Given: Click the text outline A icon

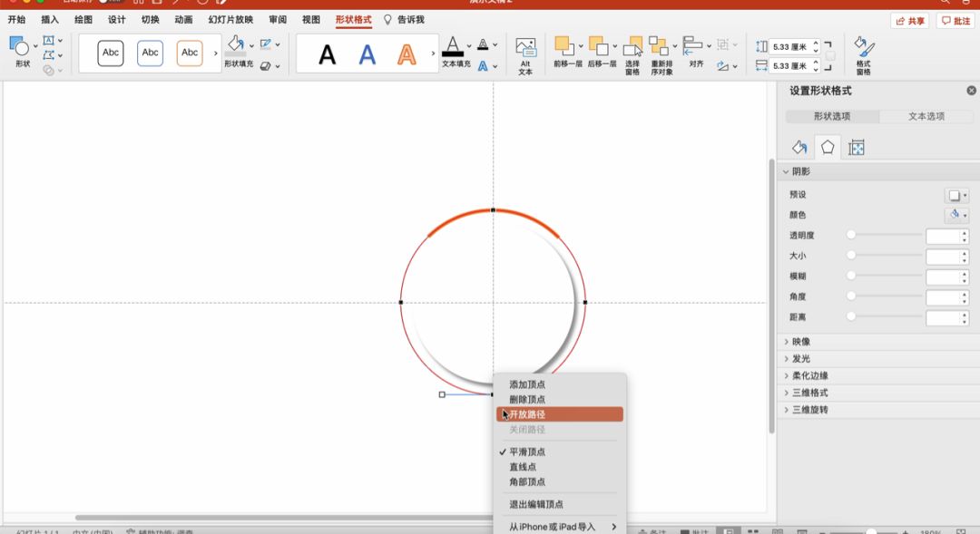Looking at the screenshot, I should pos(483,44).
